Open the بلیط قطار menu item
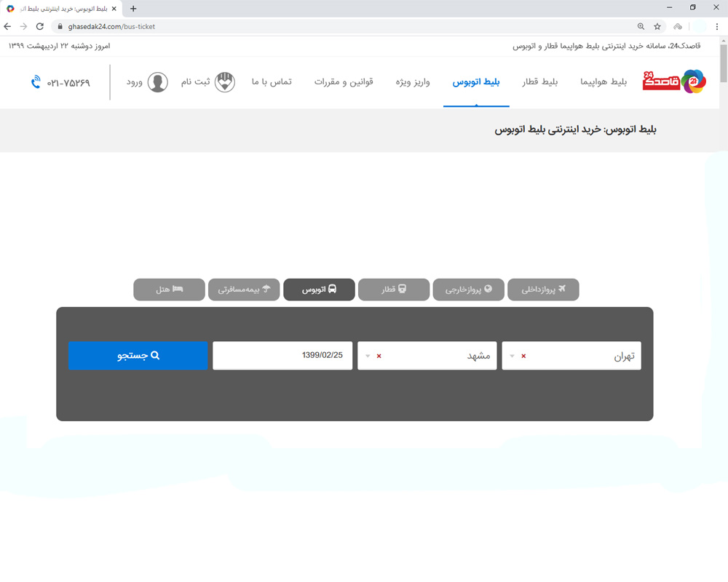728x582 pixels. [540, 82]
